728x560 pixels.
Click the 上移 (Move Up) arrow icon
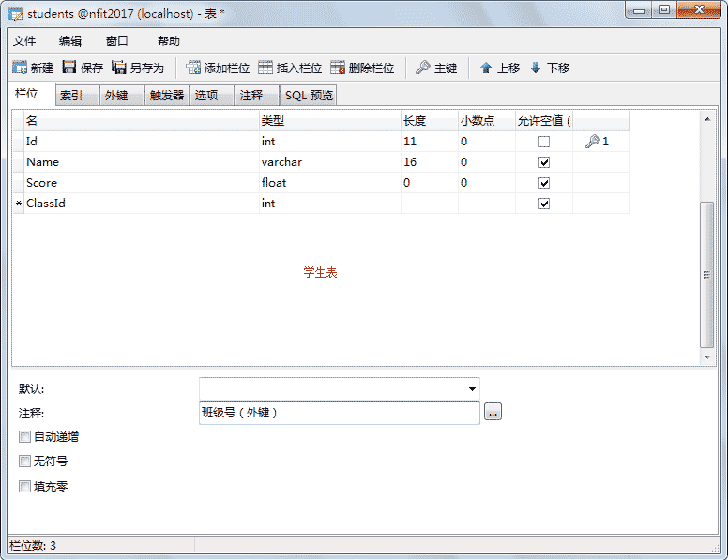486,68
